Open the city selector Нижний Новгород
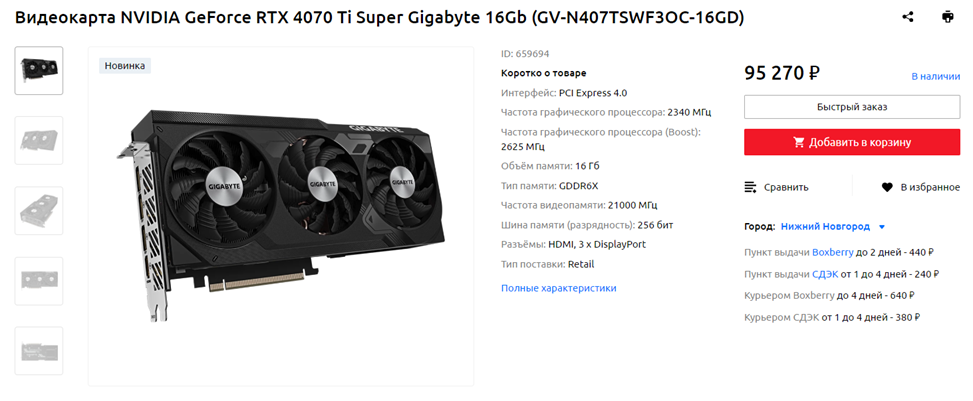Image resolution: width=973 pixels, height=401 pixels. (x=825, y=227)
